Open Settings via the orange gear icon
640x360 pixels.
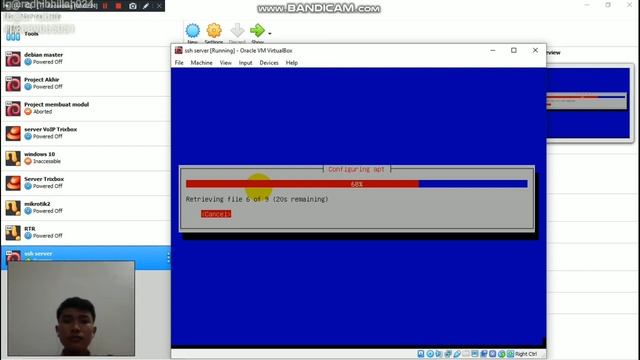[x=214, y=31]
